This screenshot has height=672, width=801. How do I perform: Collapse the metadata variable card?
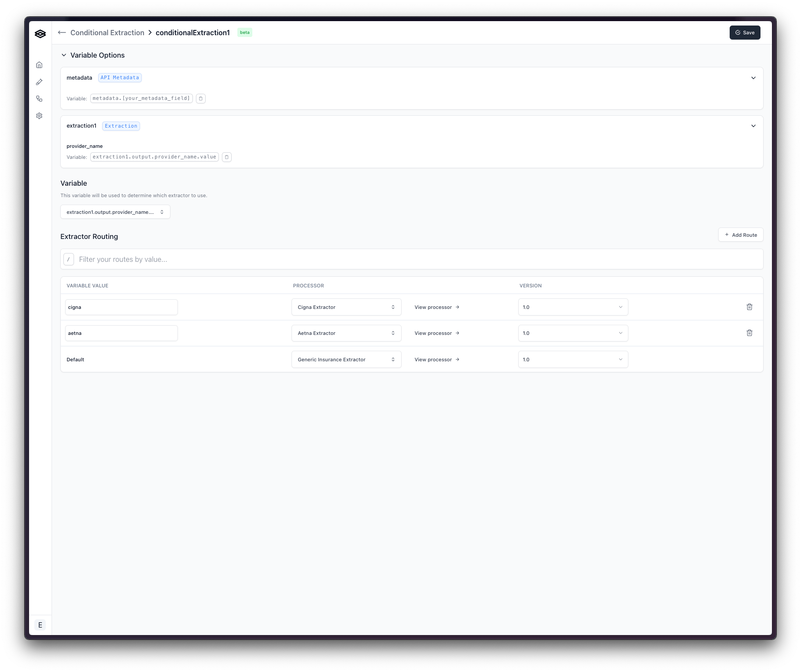(753, 78)
